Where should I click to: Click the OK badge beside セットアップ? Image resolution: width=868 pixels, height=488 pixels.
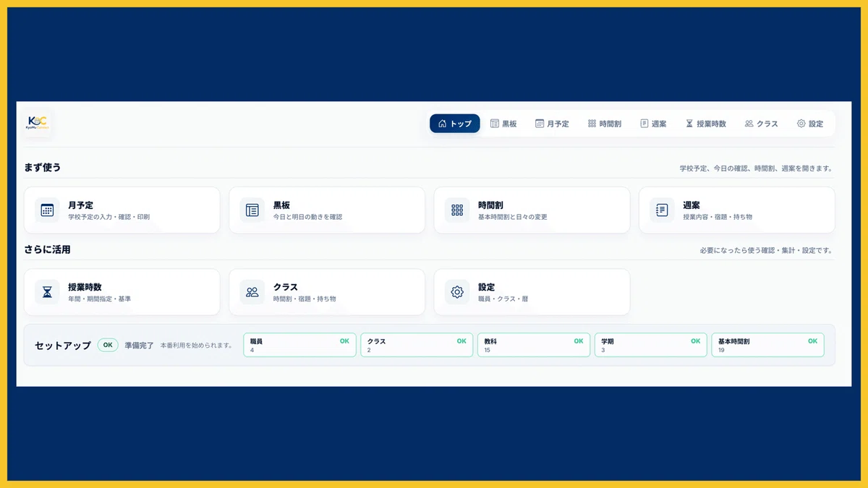click(108, 345)
